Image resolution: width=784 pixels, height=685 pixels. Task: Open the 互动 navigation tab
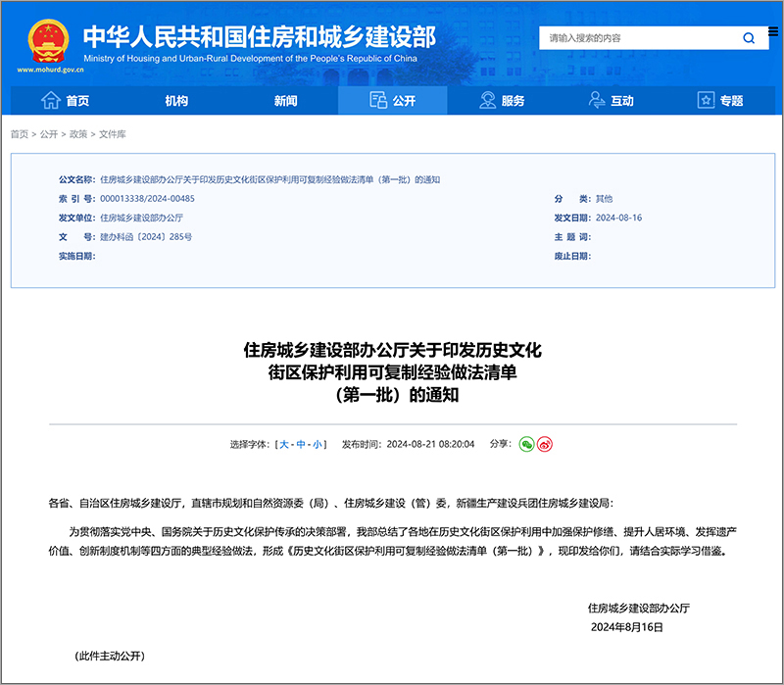pos(611,101)
